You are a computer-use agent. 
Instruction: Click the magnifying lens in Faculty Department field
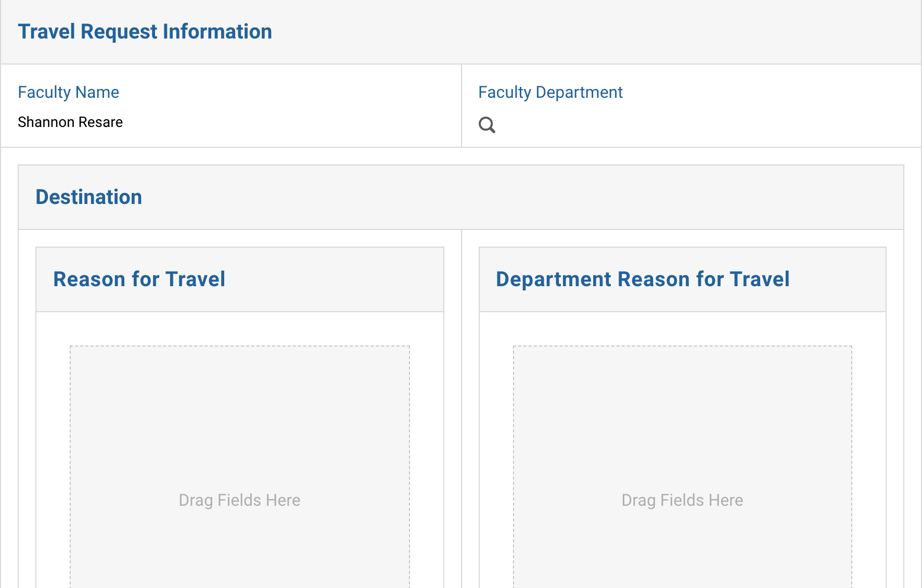(487, 125)
